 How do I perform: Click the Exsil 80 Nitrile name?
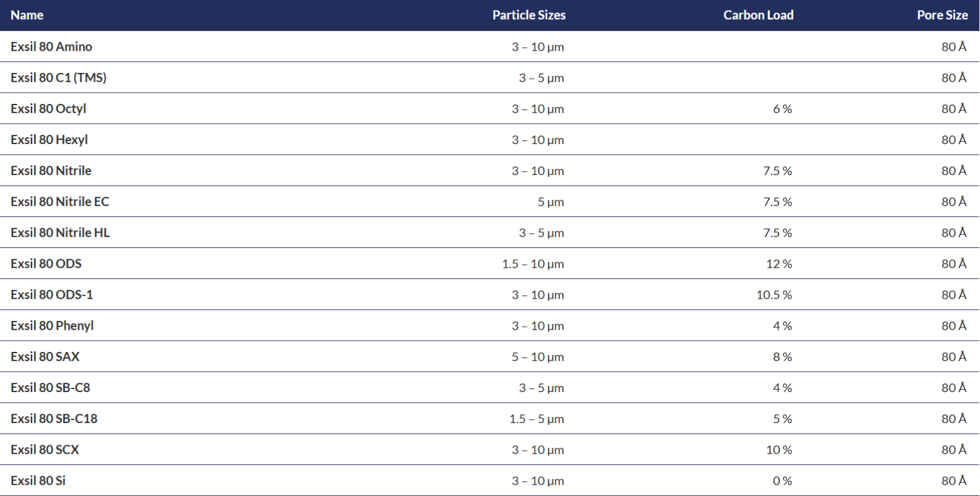(x=51, y=171)
